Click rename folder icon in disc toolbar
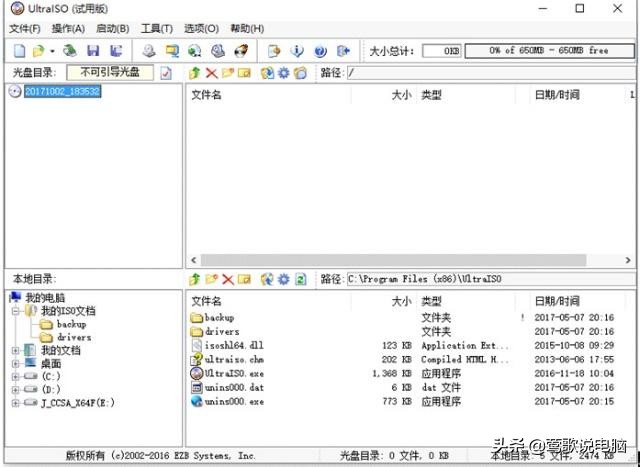The width and height of the screenshot is (640, 467). 244,73
